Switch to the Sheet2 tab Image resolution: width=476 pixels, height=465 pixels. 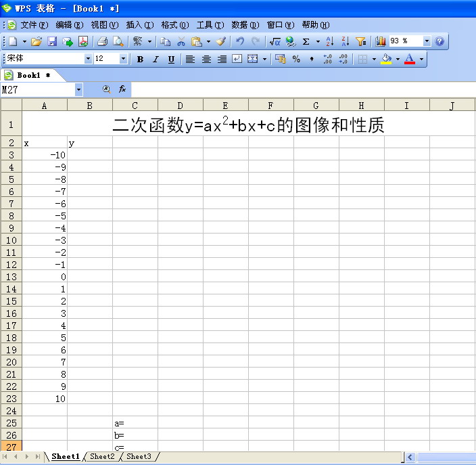pos(102,457)
